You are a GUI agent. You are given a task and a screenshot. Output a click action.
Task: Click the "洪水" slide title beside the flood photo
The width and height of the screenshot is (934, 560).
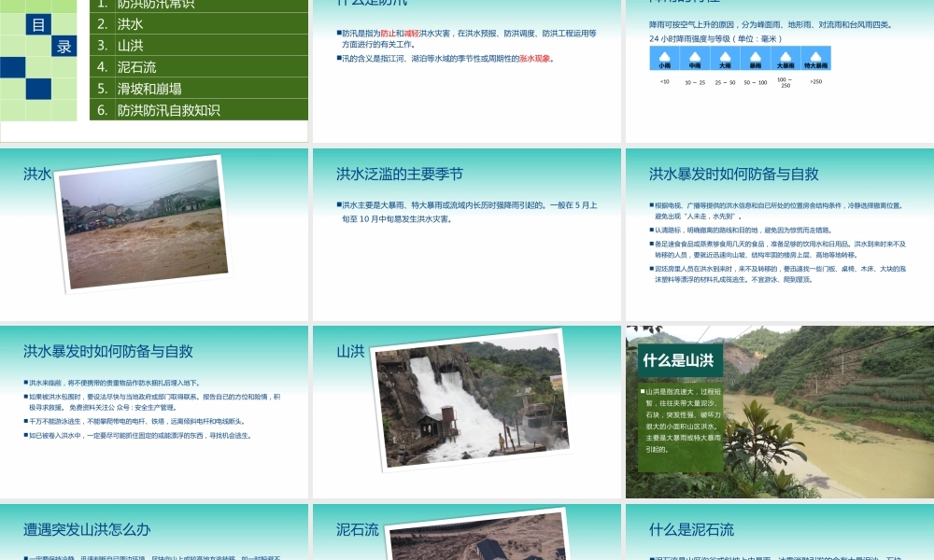pyautogui.click(x=37, y=174)
